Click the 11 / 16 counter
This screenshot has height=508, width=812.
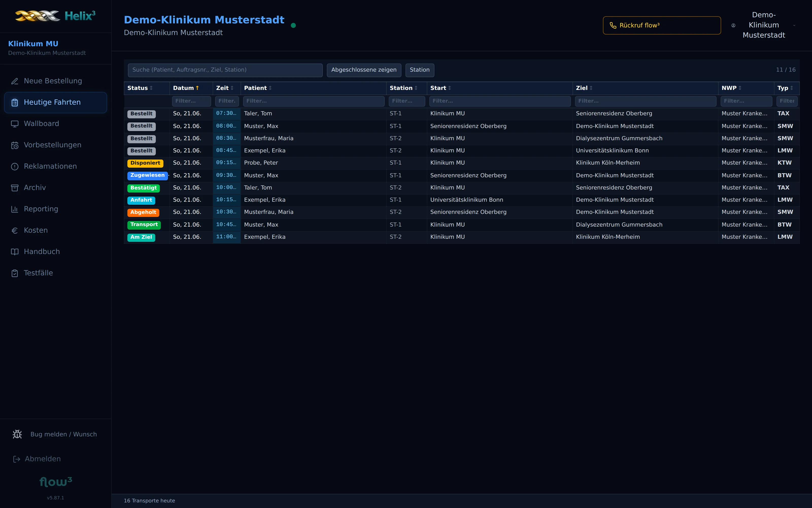click(x=786, y=70)
